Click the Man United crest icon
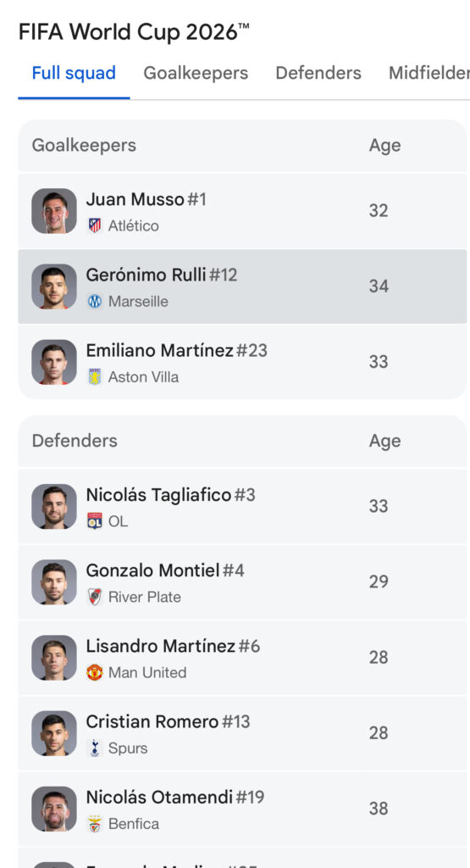The image size is (470, 868). point(95,672)
